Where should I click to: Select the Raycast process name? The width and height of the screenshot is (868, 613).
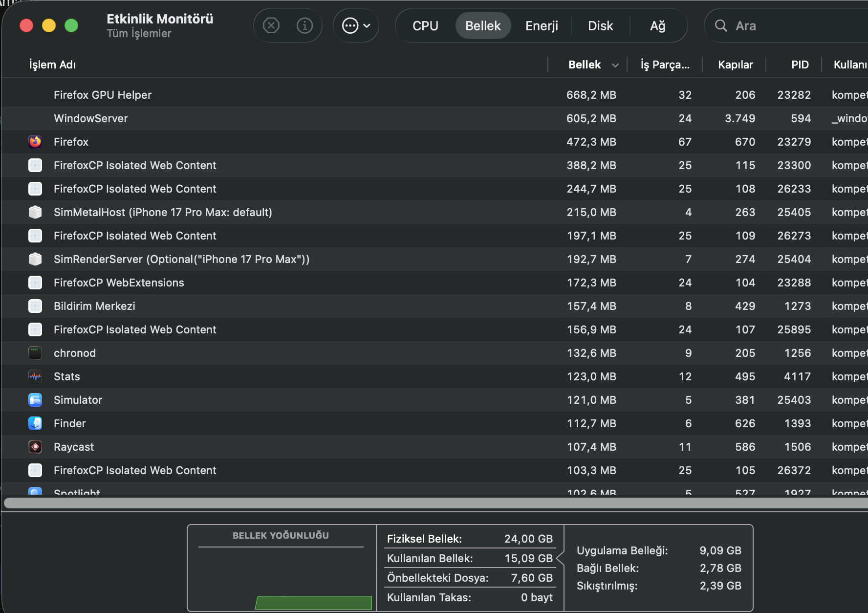(74, 447)
